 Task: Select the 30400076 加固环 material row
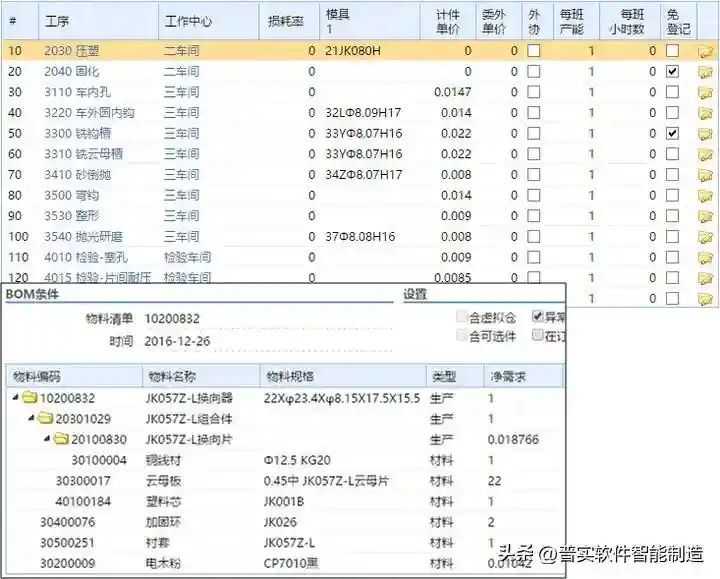point(68,522)
